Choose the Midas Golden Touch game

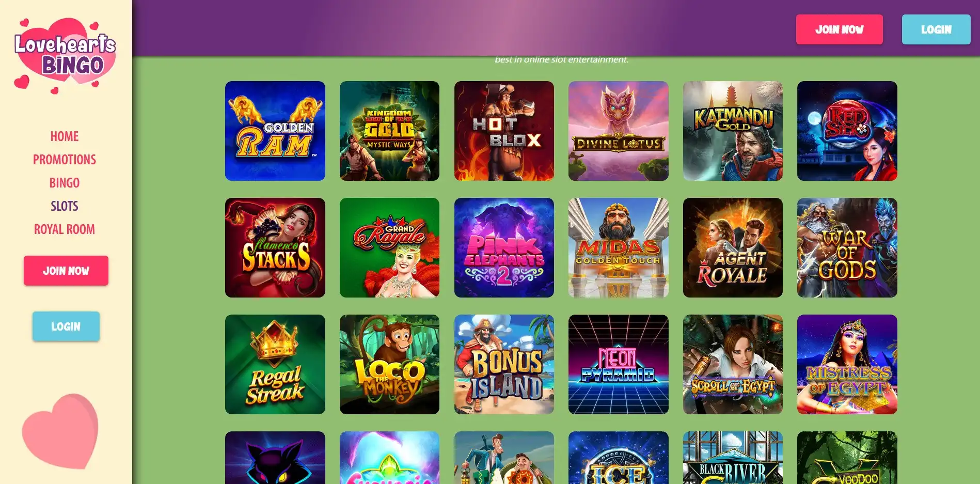[618, 247]
